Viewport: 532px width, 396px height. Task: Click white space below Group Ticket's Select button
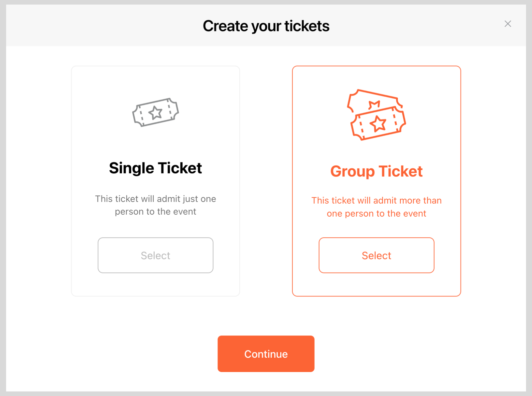(x=376, y=285)
